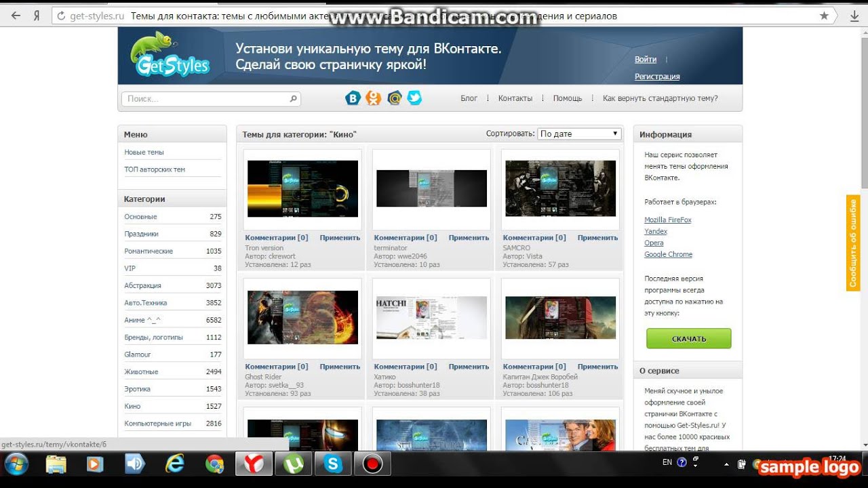Viewport: 868px width, 488px height.
Task: Open Skype from the taskbar
Action: (x=333, y=464)
